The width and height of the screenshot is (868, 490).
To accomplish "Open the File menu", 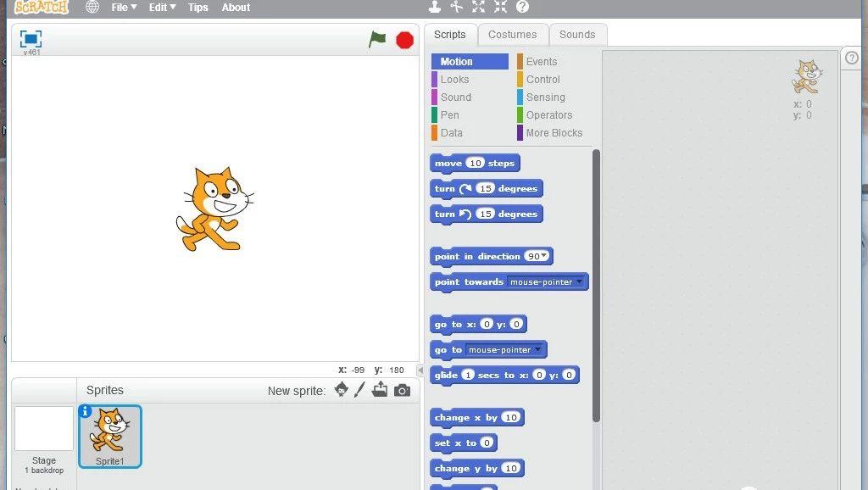I will [124, 8].
